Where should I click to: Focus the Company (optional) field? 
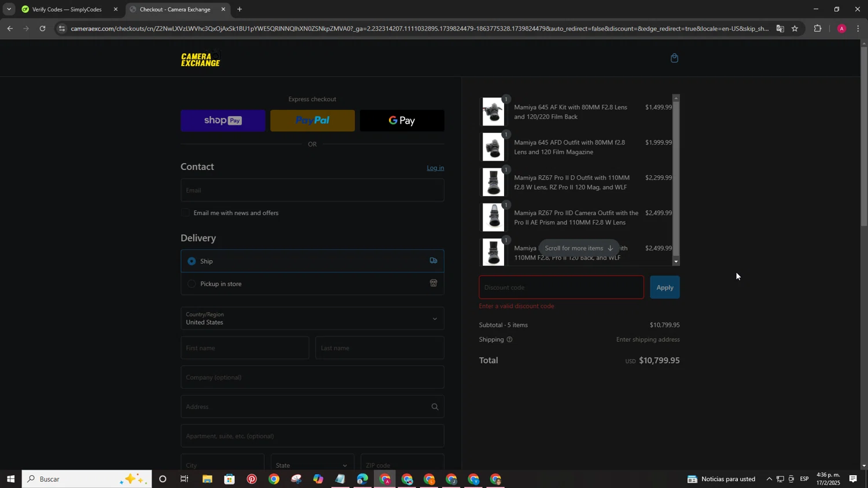coord(312,377)
